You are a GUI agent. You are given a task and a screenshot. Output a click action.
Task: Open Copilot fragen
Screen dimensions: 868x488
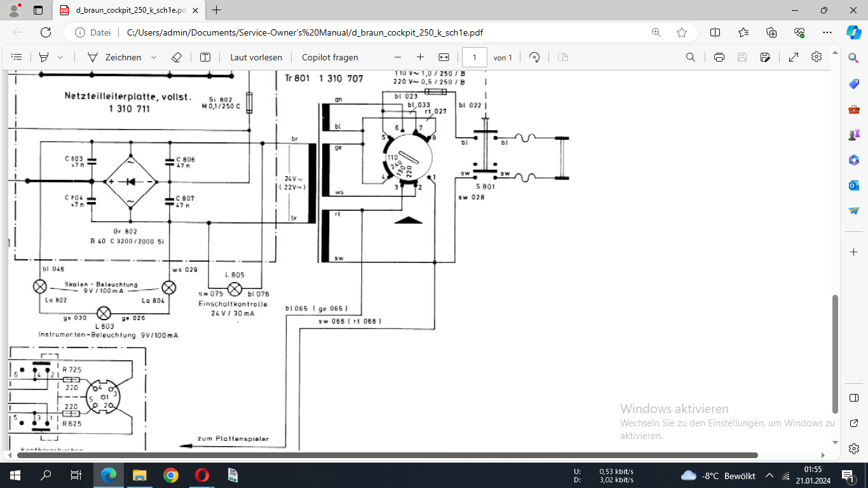[330, 57]
